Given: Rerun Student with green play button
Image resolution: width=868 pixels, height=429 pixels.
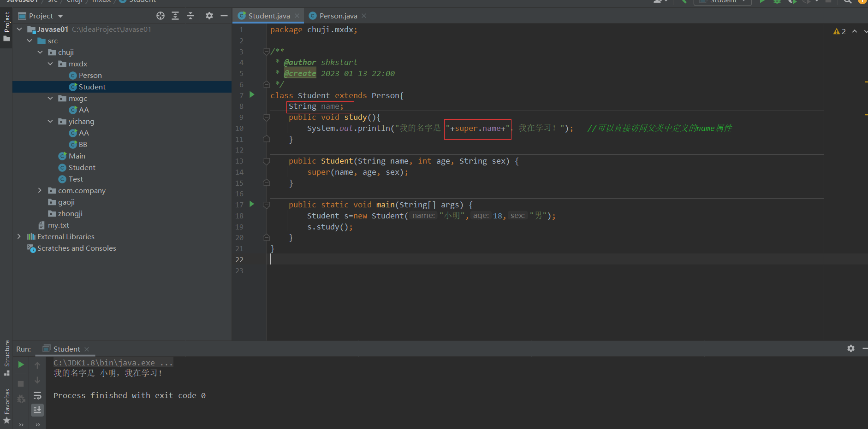Looking at the screenshot, I should (x=21, y=364).
